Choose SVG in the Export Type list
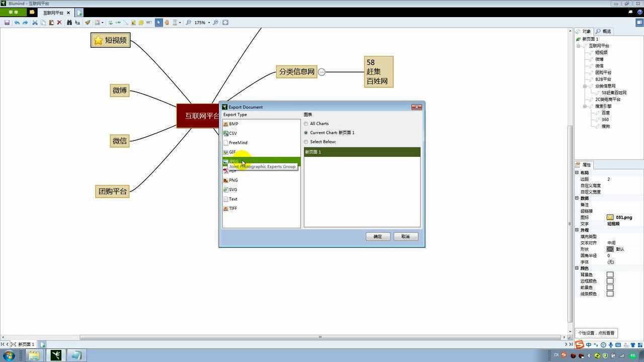 232,190
